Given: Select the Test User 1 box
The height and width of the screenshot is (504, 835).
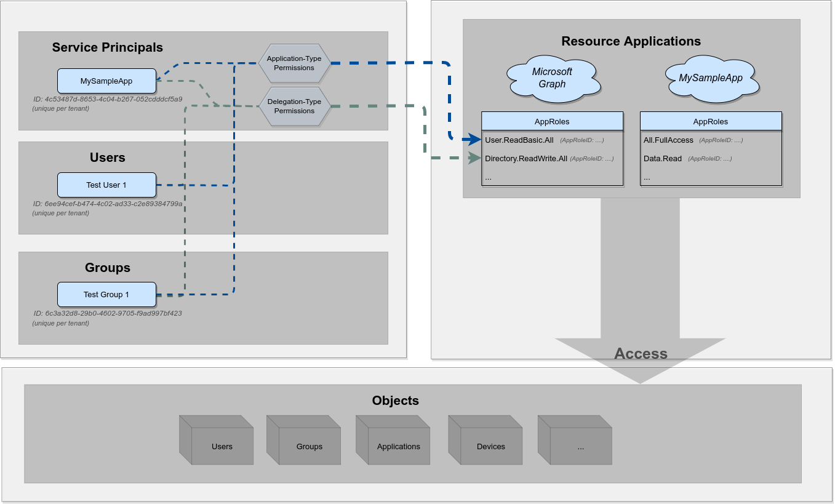Looking at the screenshot, I should tap(106, 185).
